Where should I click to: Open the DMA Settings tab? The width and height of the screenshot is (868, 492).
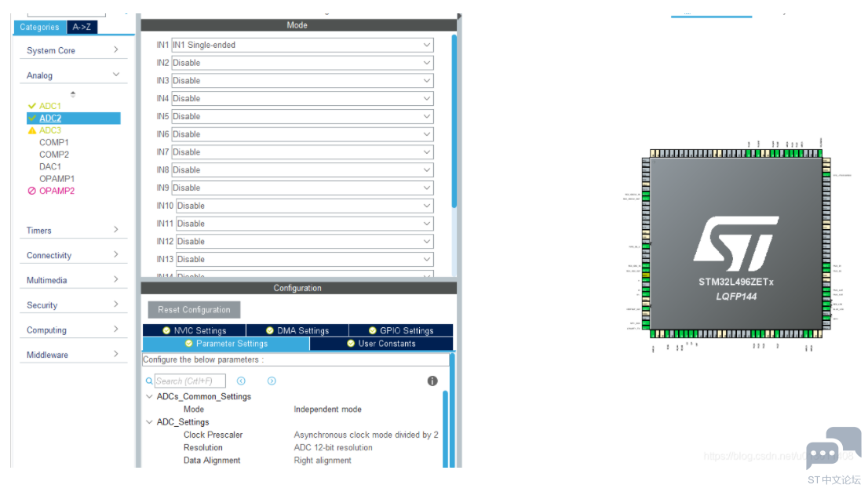pos(297,330)
